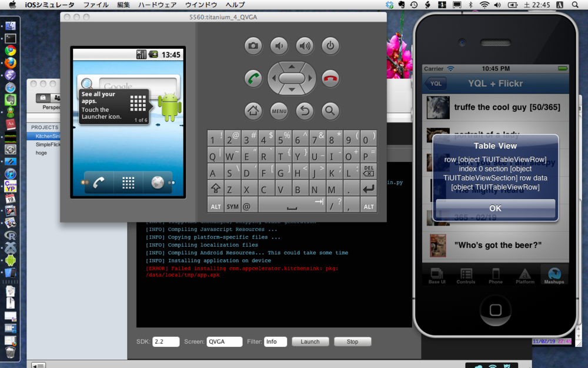Screen dimensions: 588x368
Task: Switch to Controls tab in iPhone app
Action: coord(466,276)
